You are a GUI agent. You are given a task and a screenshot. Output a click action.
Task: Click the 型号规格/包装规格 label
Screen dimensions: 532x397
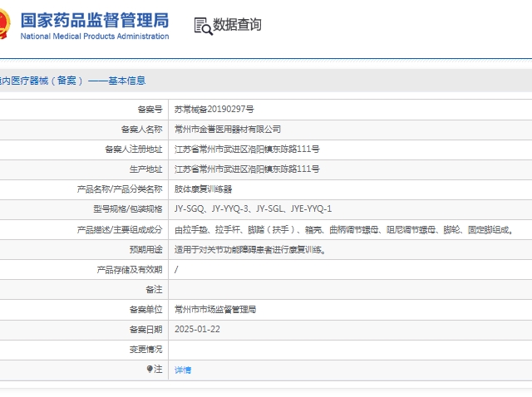(128, 208)
